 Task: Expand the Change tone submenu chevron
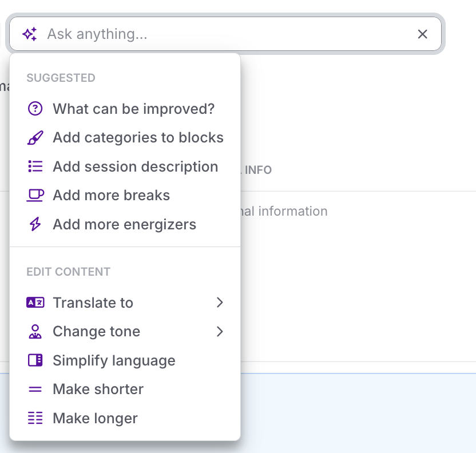click(220, 332)
